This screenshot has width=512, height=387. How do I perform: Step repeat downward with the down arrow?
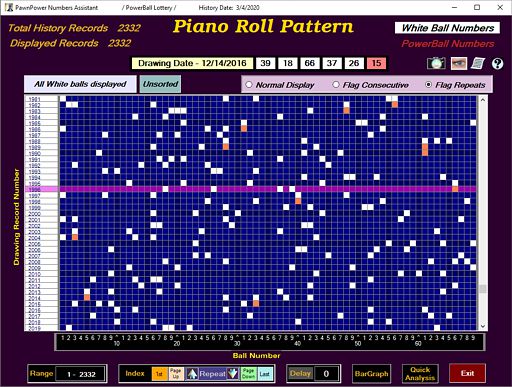point(233,374)
